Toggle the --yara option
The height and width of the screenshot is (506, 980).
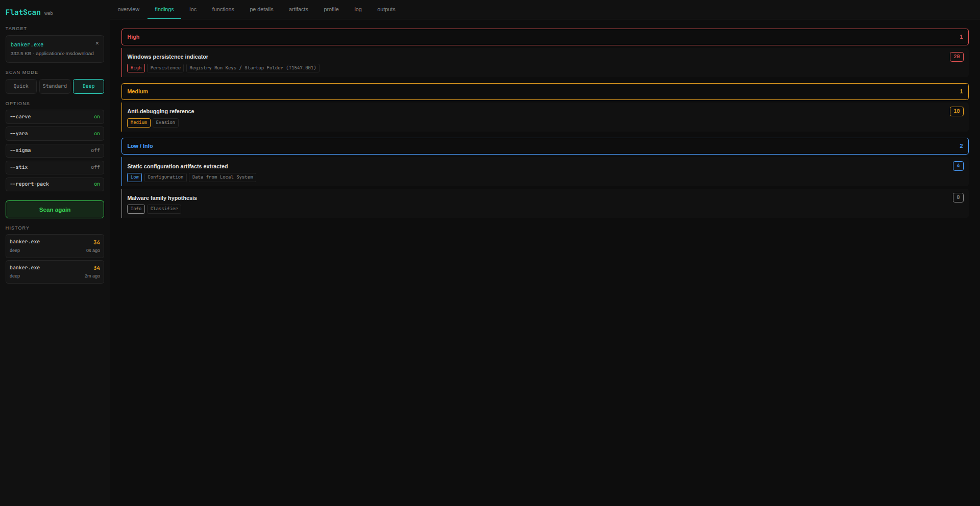[55, 134]
